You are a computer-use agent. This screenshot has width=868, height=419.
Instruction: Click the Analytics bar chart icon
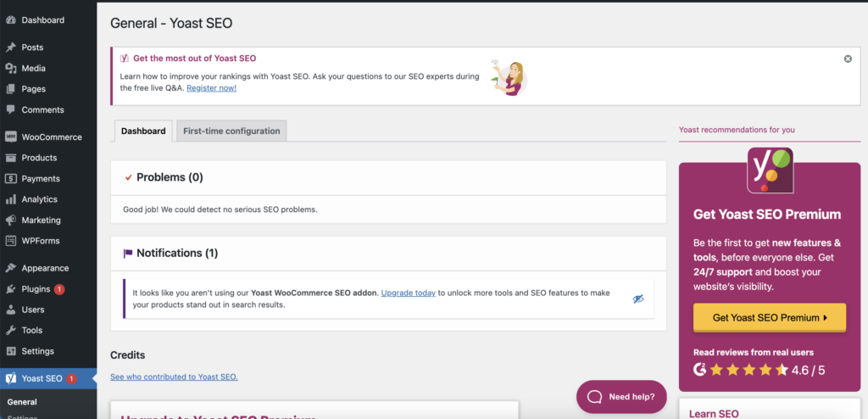(x=11, y=199)
